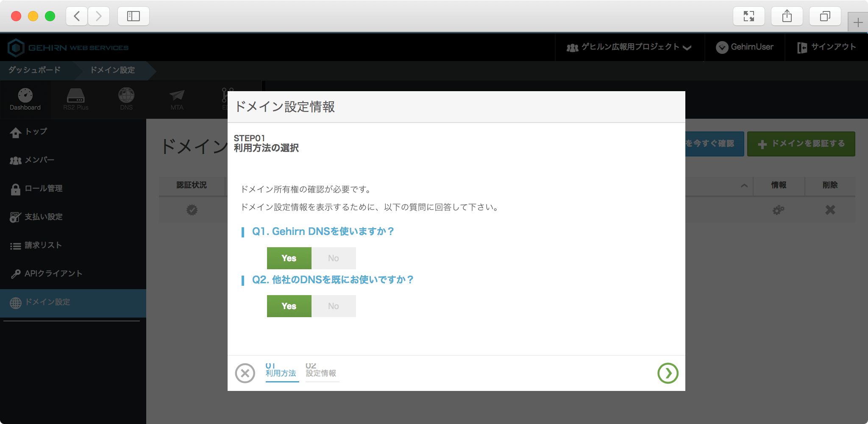Click the gear icon in the 情報 column
Screen dimensions: 868x424
[778, 210]
